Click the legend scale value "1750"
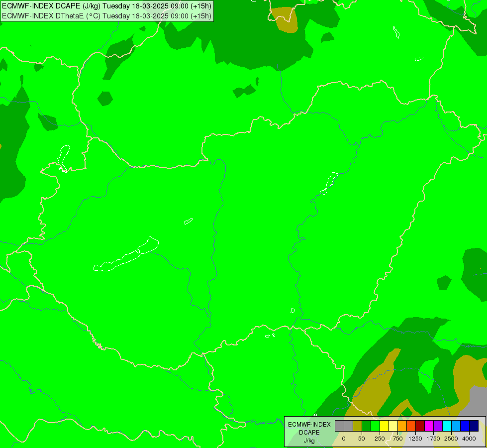This screenshot has width=487, height=448. pos(433,439)
